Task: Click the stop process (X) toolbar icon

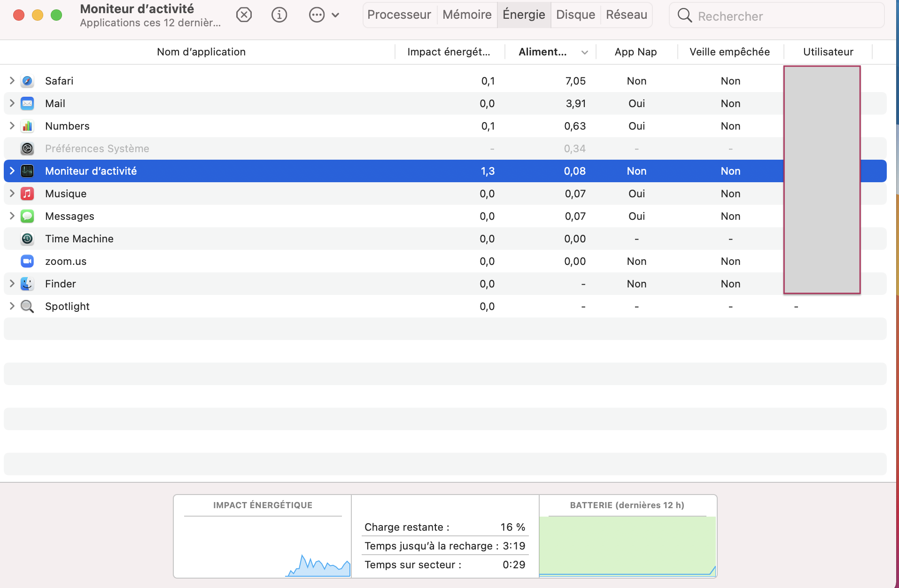Action: click(244, 15)
